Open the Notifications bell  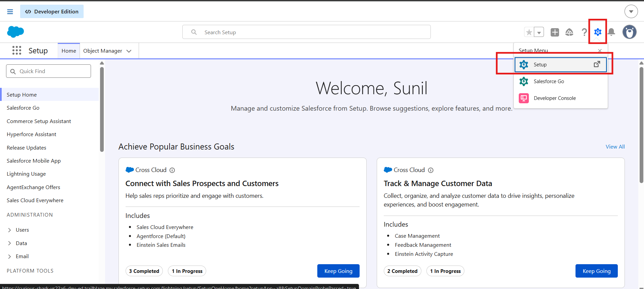[611, 32]
